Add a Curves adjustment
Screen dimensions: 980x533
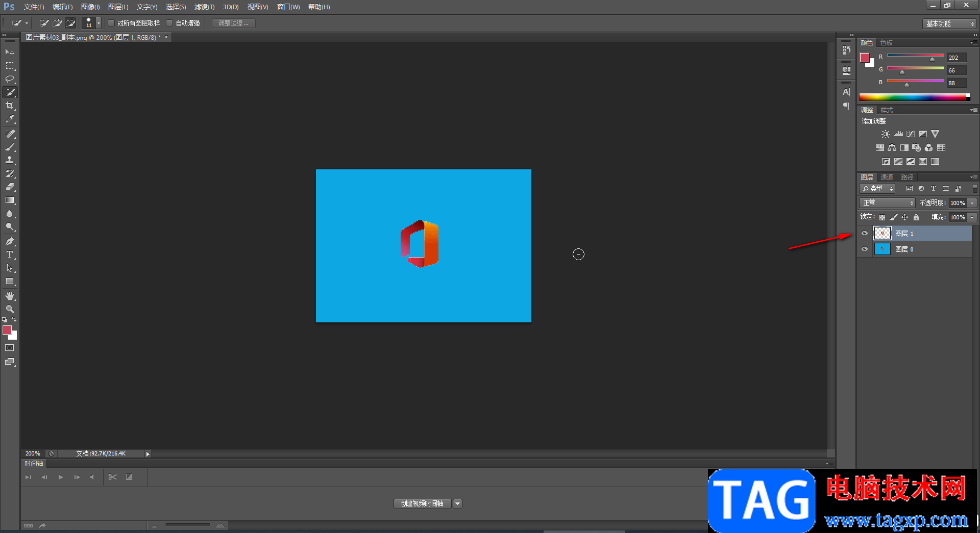(x=911, y=134)
